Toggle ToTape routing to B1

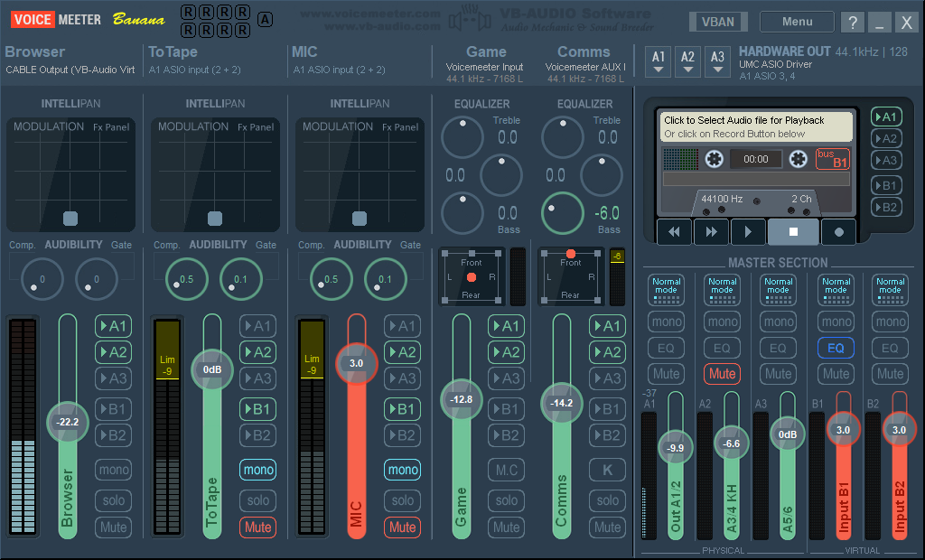tap(257, 409)
